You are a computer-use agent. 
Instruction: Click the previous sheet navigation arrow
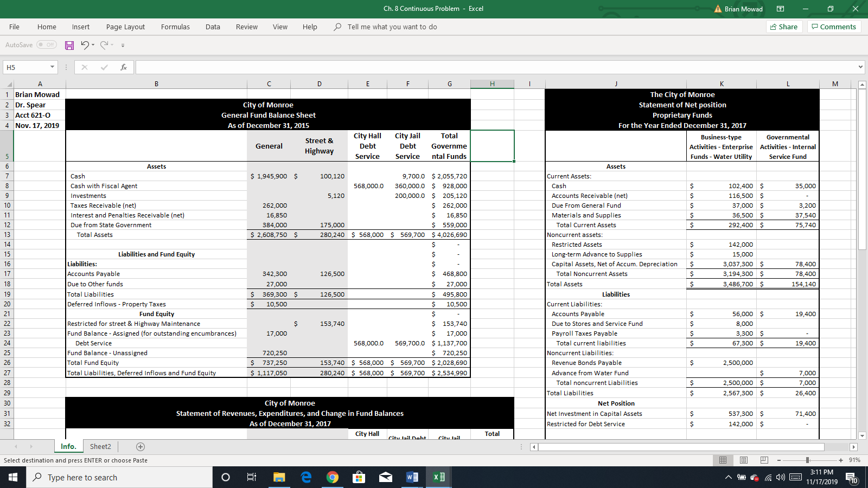coord(16,447)
